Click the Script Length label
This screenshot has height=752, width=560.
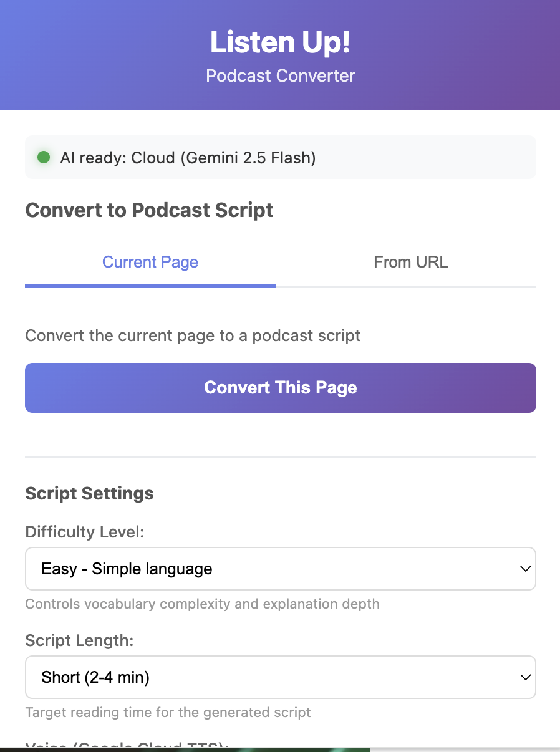[79, 640]
